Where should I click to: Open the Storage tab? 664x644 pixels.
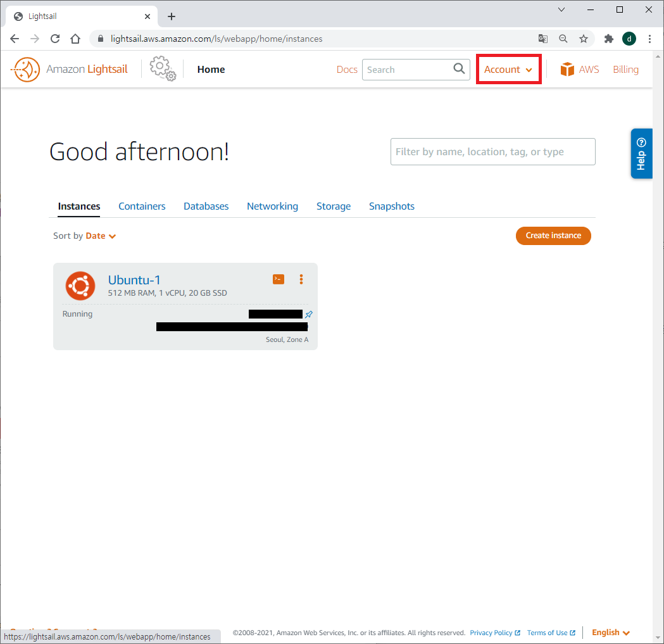(x=334, y=206)
